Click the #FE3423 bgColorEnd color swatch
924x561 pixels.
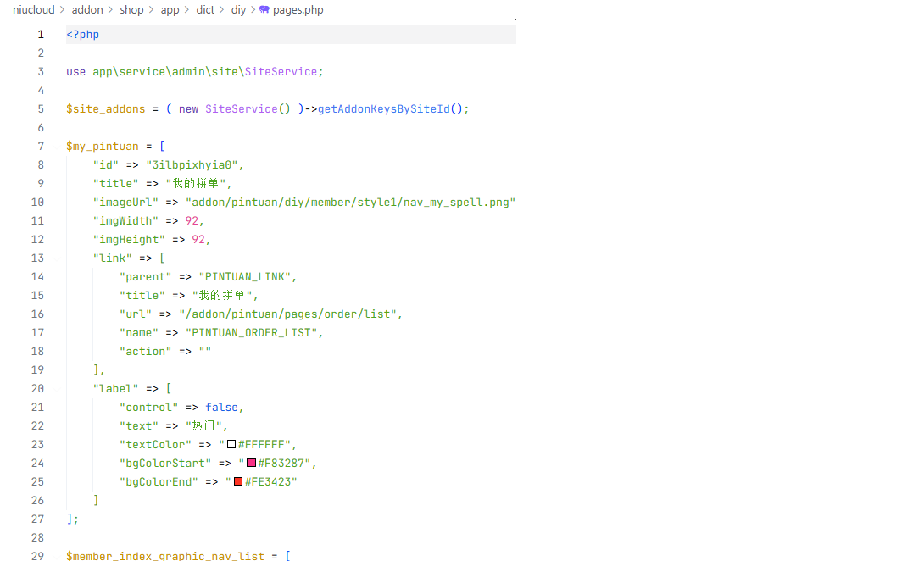pyautogui.click(x=238, y=481)
